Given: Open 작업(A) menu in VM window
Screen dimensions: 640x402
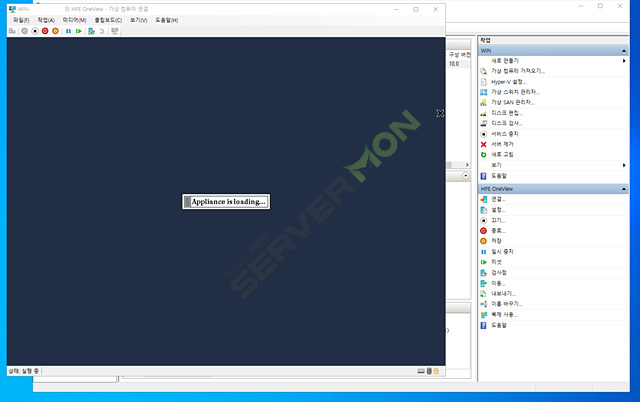Looking at the screenshot, I should 46,20.
